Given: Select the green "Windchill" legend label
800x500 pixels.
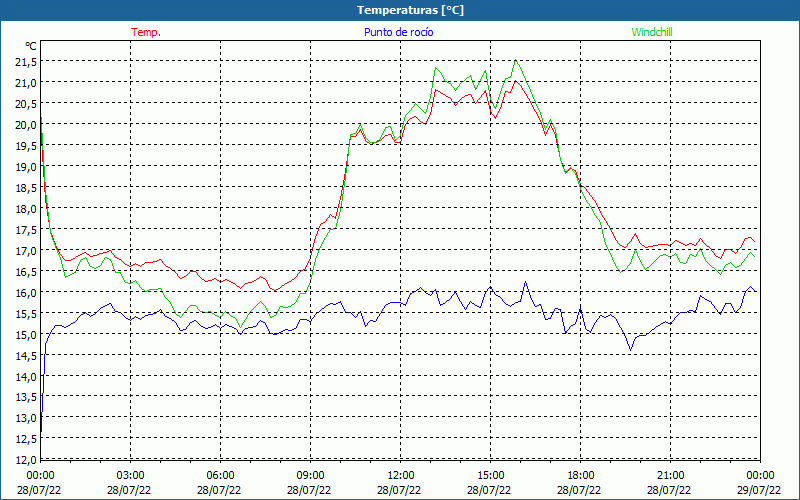Looking at the screenshot, I should point(652,32).
